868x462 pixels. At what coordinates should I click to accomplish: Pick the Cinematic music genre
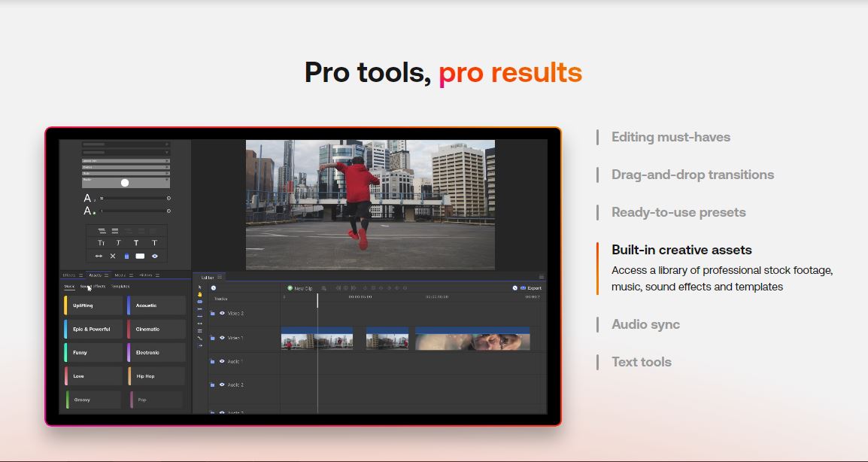pyautogui.click(x=156, y=329)
